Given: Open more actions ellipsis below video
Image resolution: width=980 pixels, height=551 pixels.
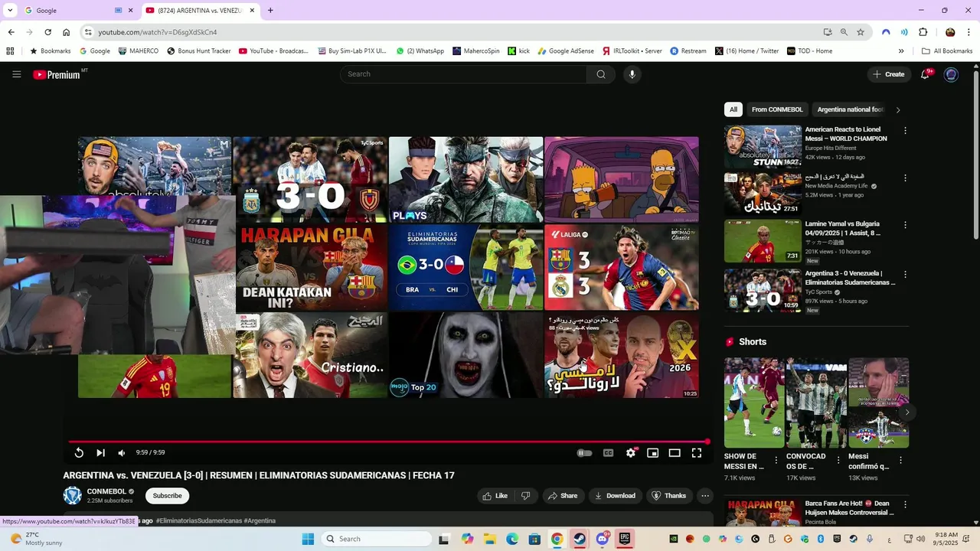Looking at the screenshot, I should (705, 496).
